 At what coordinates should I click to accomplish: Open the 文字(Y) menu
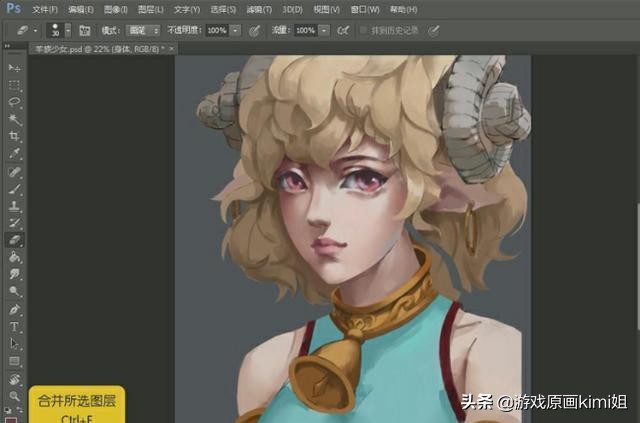[187, 9]
